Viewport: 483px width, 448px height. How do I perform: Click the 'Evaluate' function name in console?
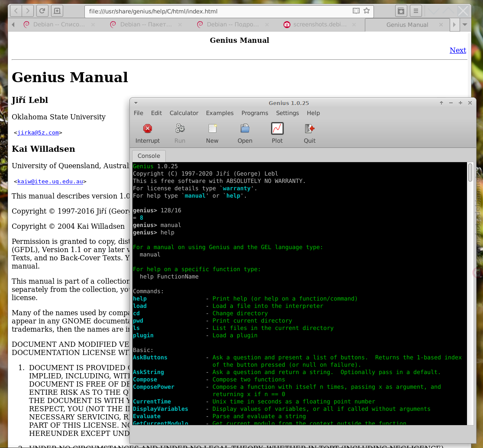coord(147,416)
